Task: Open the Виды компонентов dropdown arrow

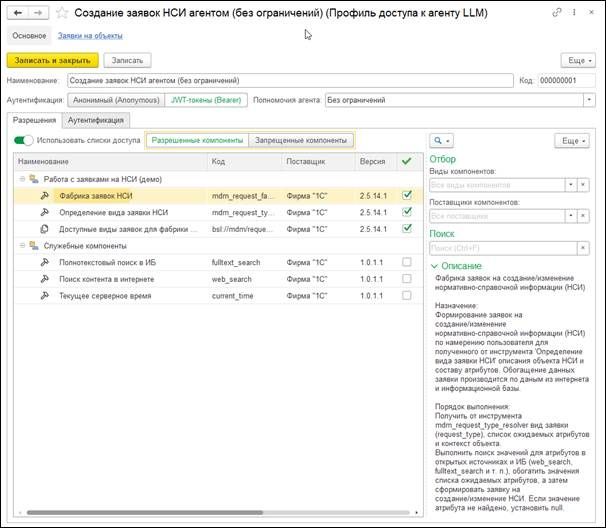Action: [571, 185]
